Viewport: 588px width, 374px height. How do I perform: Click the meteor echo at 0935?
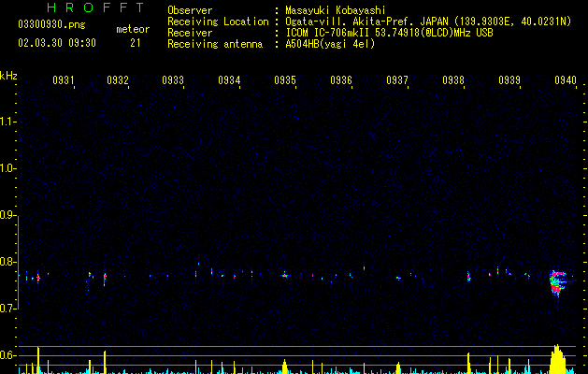point(284,275)
